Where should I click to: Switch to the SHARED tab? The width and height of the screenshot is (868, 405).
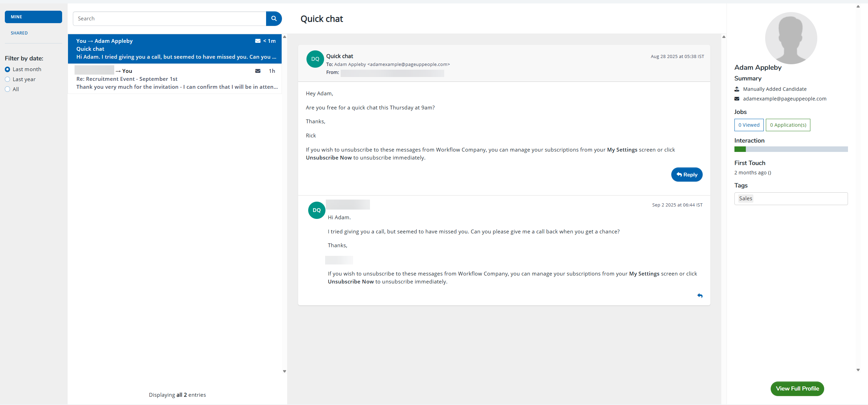point(19,33)
